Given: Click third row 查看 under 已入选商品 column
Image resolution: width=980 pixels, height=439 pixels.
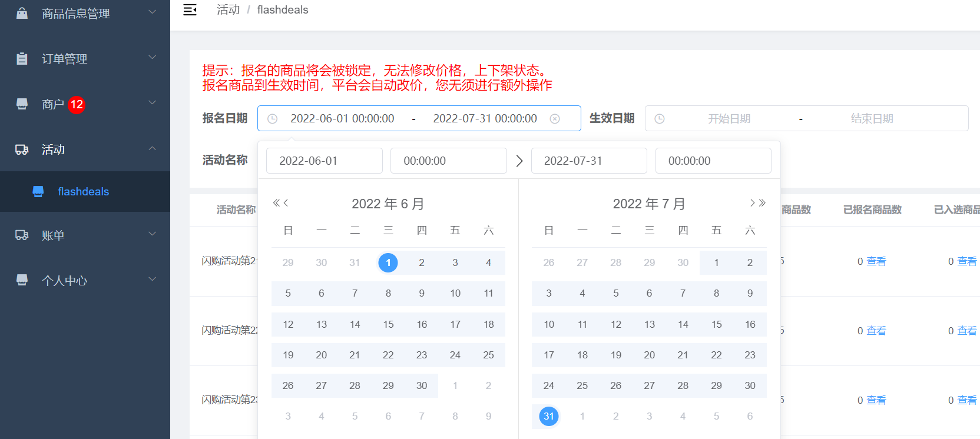Looking at the screenshot, I should point(967,400).
